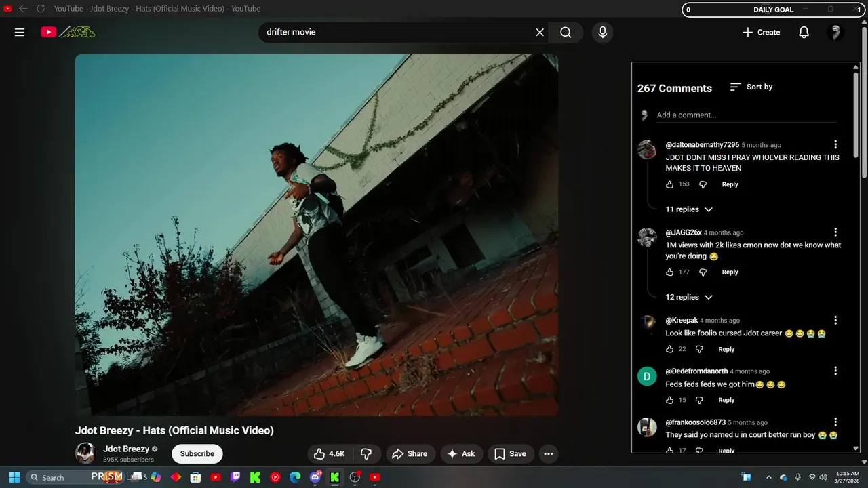Viewport: 868px width, 488px height.
Task: Open options menu on @JAGG26x's comment
Action: click(x=835, y=232)
